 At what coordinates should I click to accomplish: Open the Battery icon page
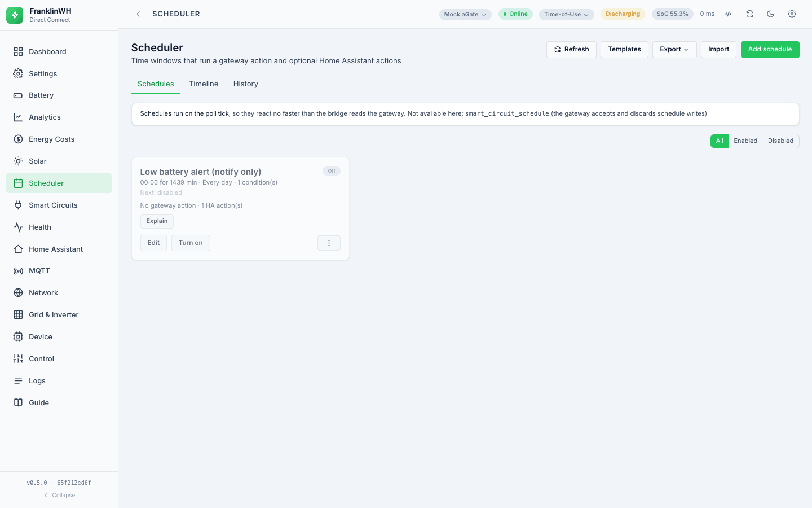pyautogui.click(x=18, y=95)
